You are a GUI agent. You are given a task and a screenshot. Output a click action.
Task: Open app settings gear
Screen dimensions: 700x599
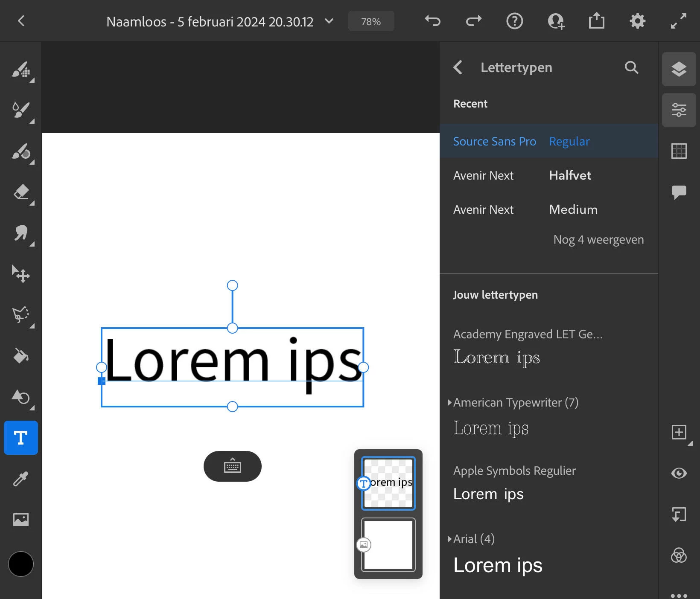tap(638, 21)
